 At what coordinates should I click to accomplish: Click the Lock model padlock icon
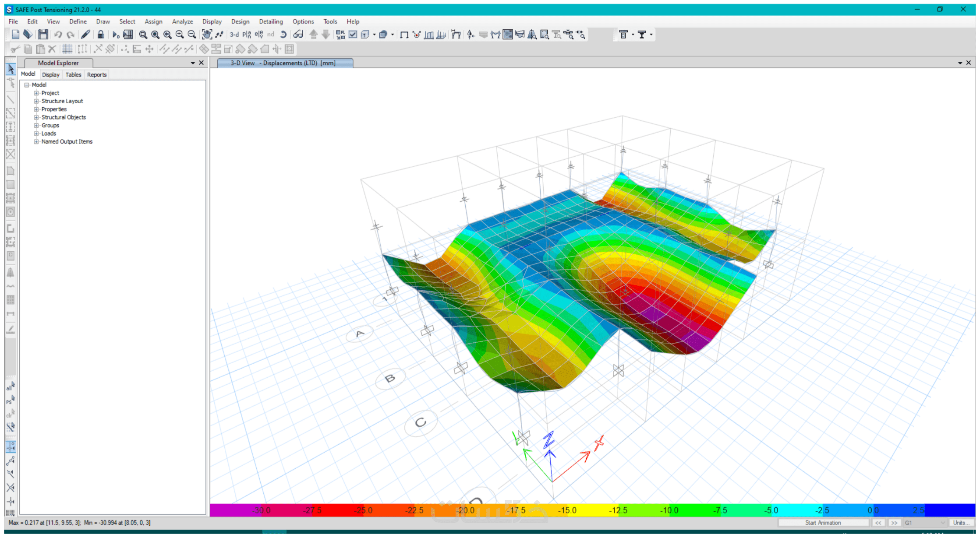coord(100,35)
